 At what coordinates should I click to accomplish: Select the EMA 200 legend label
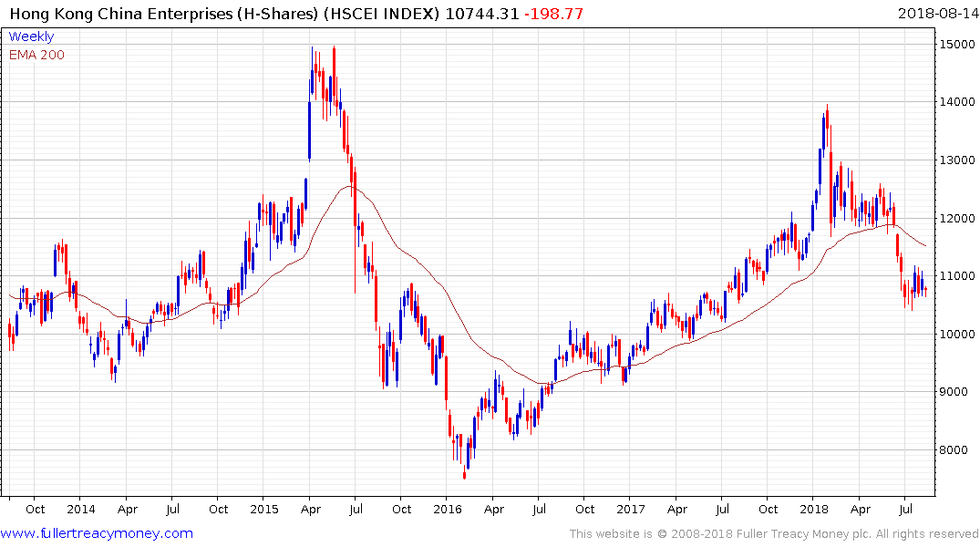[36, 55]
